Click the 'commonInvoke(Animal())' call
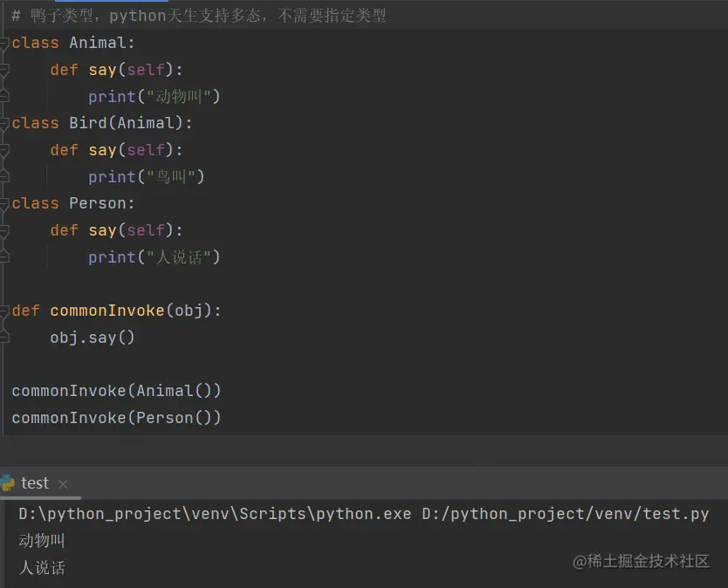Image resolution: width=728 pixels, height=588 pixels. tap(117, 391)
